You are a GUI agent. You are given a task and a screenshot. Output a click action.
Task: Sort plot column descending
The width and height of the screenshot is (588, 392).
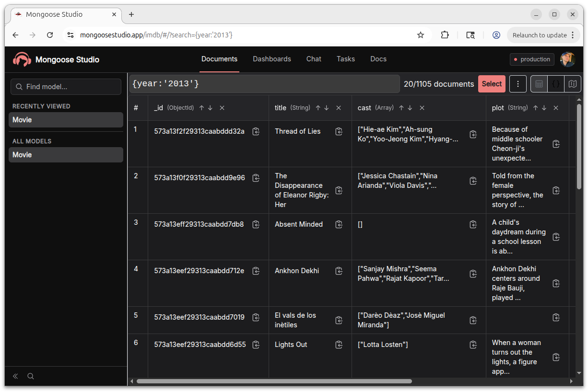(544, 108)
